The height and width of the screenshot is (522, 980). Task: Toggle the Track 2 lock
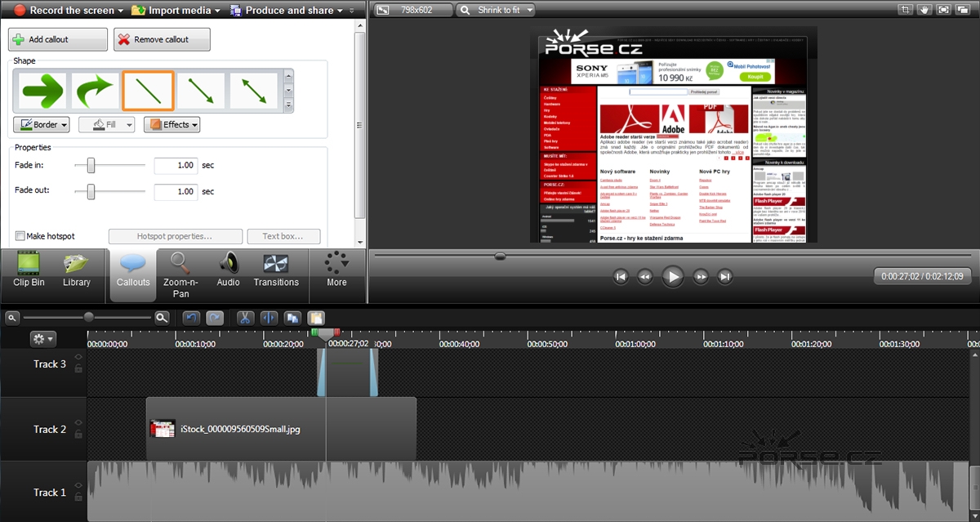78,434
